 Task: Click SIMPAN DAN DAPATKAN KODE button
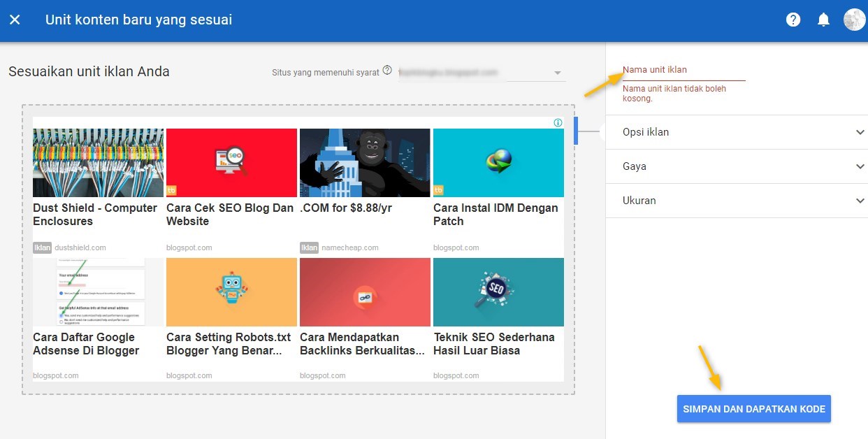point(754,409)
